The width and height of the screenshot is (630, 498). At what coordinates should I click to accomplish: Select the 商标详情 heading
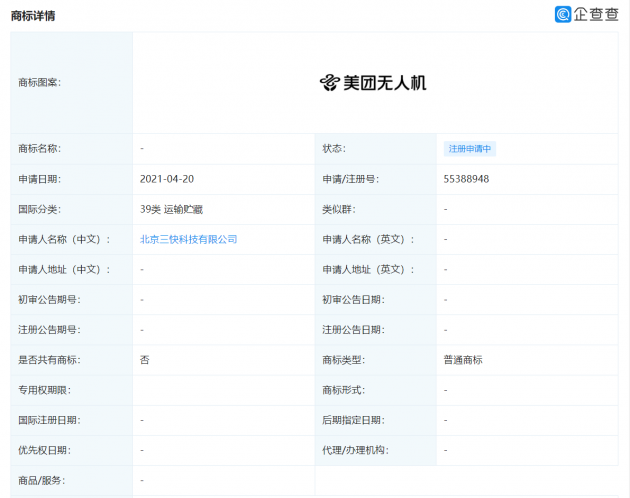coord(33,16)
